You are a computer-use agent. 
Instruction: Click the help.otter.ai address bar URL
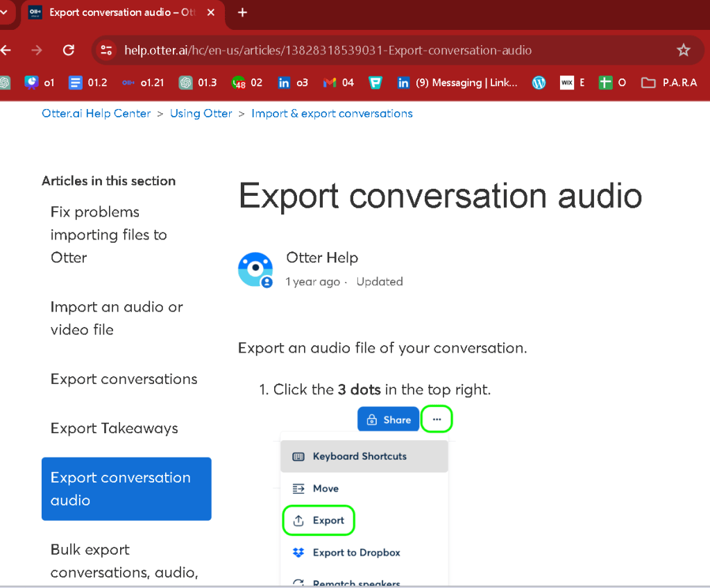[328, 50]
